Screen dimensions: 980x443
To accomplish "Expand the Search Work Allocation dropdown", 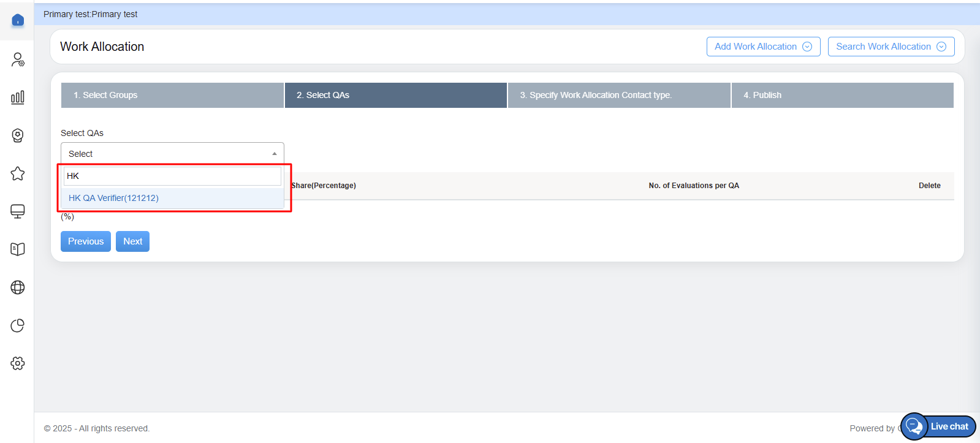I will (x=891, y=47).
